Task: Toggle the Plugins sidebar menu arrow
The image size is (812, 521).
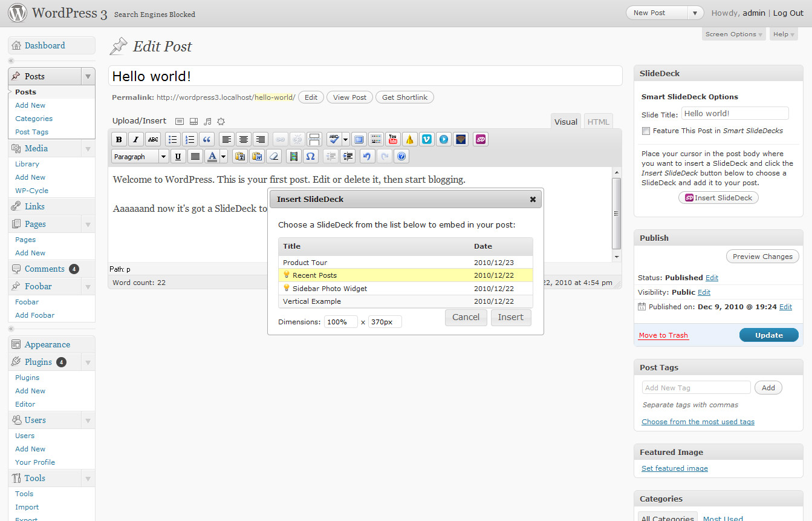Action: (x=88, y=362)
